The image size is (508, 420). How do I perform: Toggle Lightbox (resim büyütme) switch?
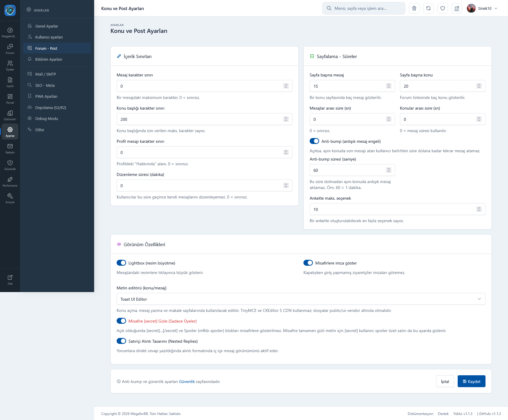(121, 263)
